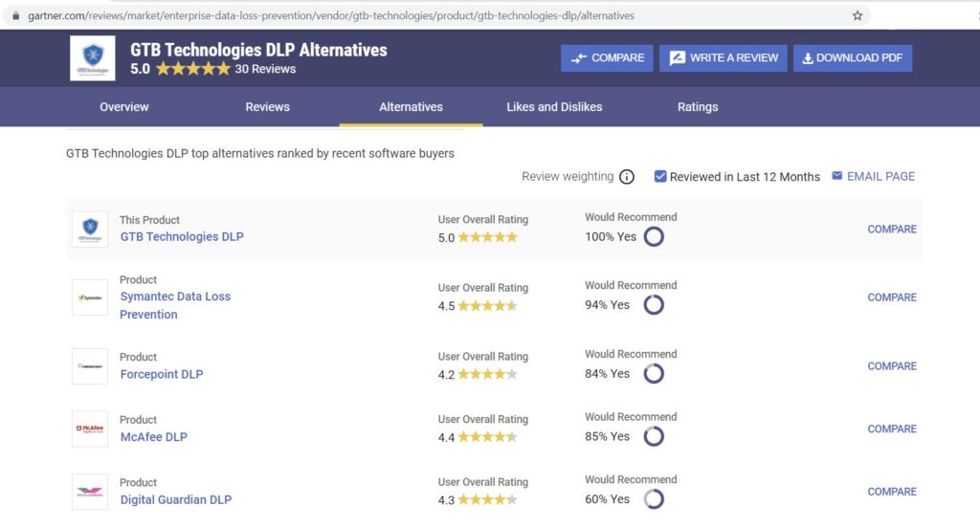The width and height of the screenshot is (980, 528).
Task: Click 'GTB Technologies DLP Alternatives' page title
Action: [x=258, y=50]
